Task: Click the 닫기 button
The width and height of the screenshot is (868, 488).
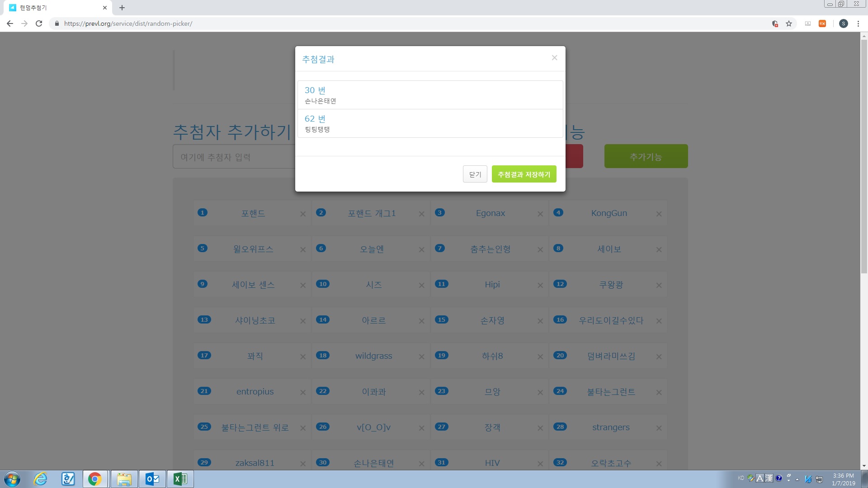Action: (475, 174)
